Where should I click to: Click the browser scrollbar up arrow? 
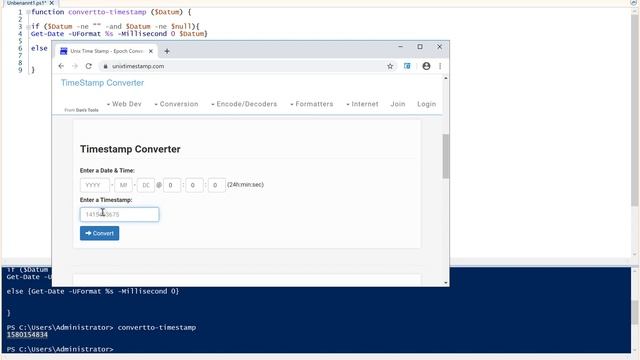click(446, 78)
